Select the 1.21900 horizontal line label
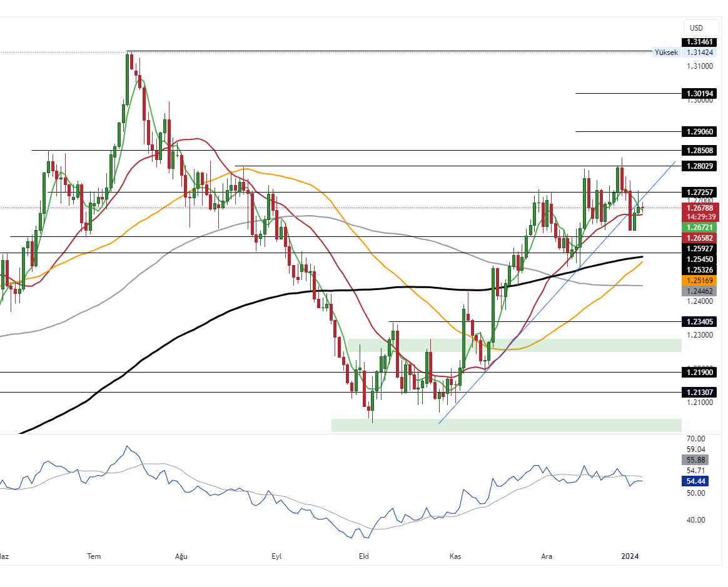 pyautogui.click(x=700, y=373)
